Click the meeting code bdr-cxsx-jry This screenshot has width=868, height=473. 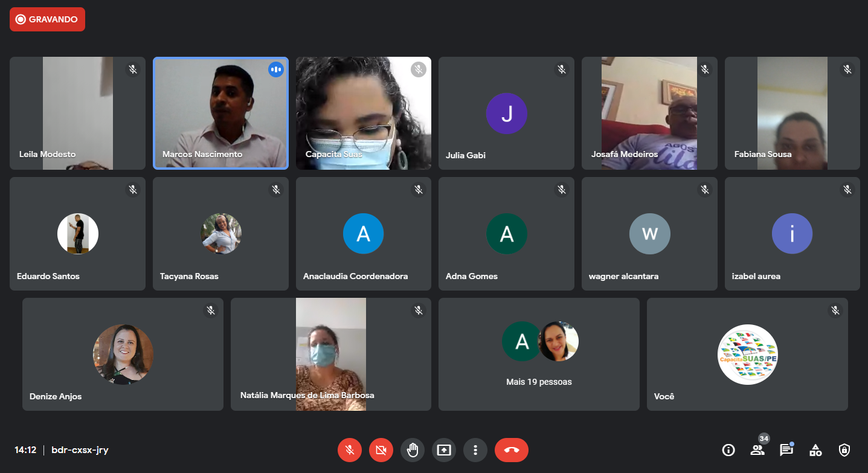click(80, 450)
